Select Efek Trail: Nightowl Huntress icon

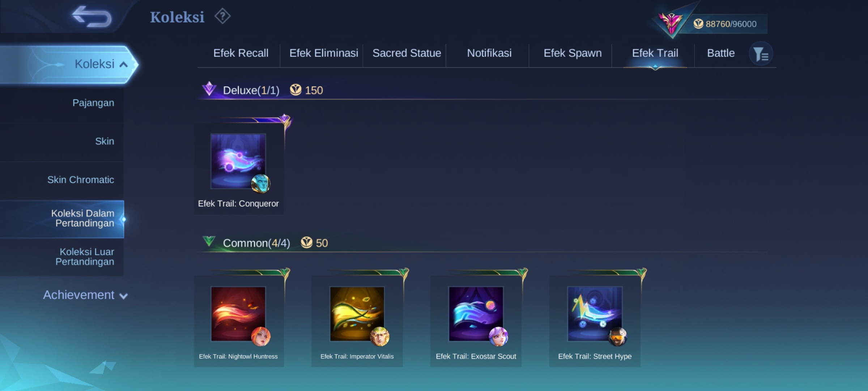pos(238,314)
